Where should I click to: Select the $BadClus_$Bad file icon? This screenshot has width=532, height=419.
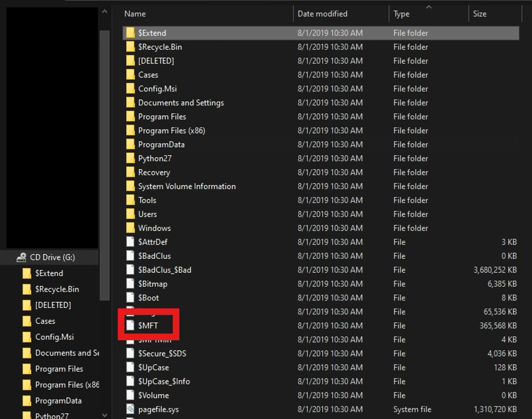point(130,270)
